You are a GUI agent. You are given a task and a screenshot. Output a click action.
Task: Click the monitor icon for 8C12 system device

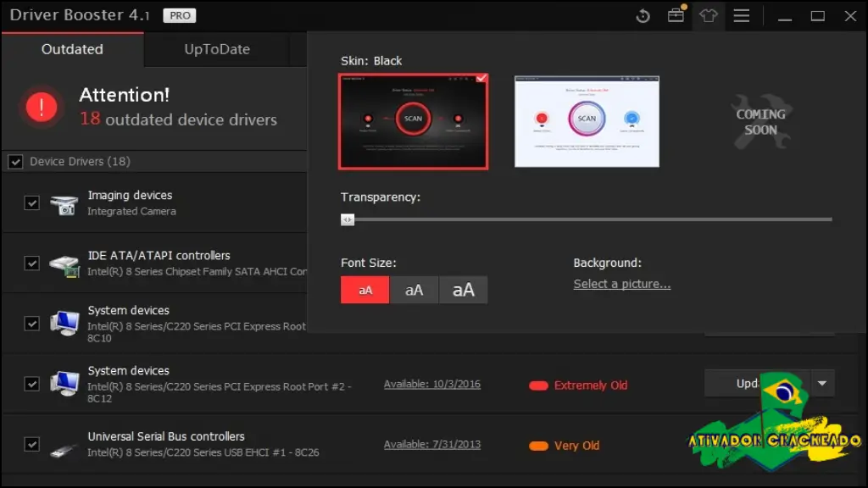pos(64,384)
